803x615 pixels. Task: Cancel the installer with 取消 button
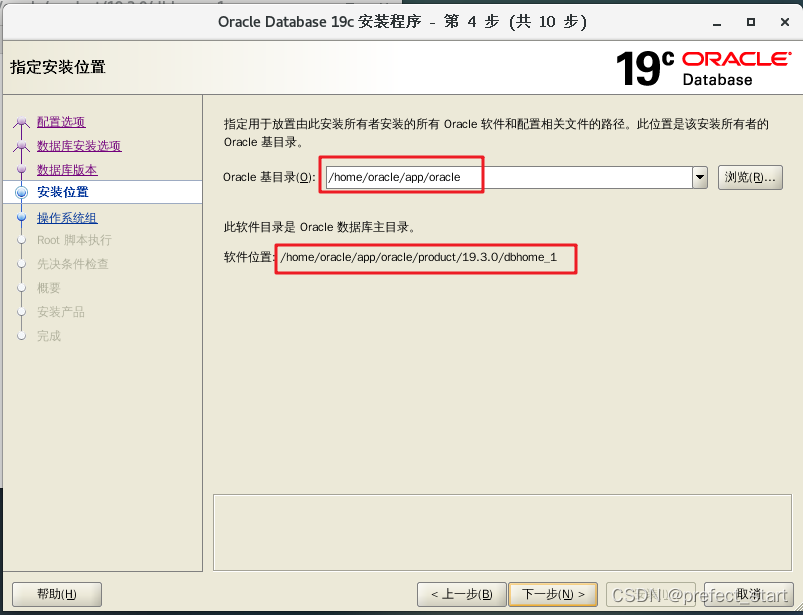748,594
